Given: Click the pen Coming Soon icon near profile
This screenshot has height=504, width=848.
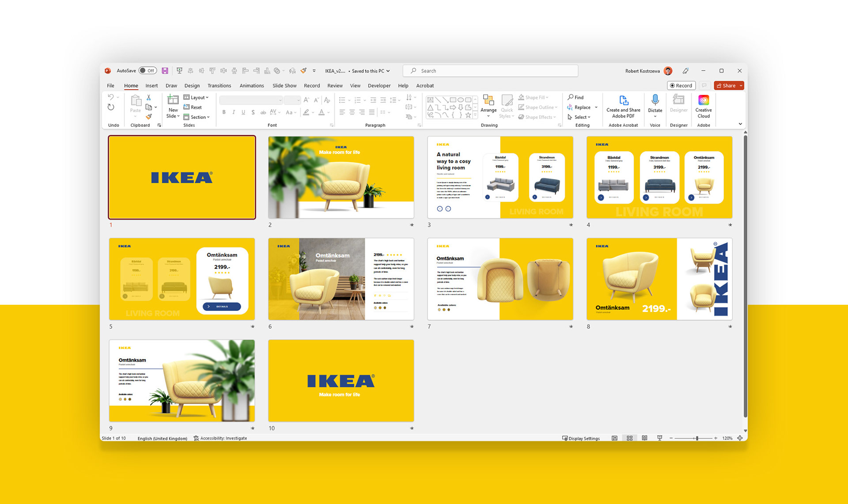Looking at the screenshot, I should click(x=685, y=71).
